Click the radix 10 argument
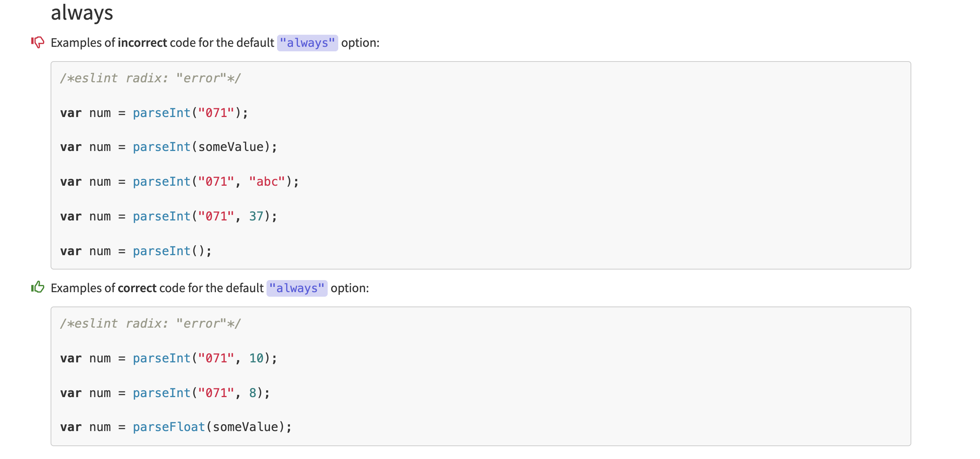The height and width of the screenshot is (459, 980). [x=256, y=358]
